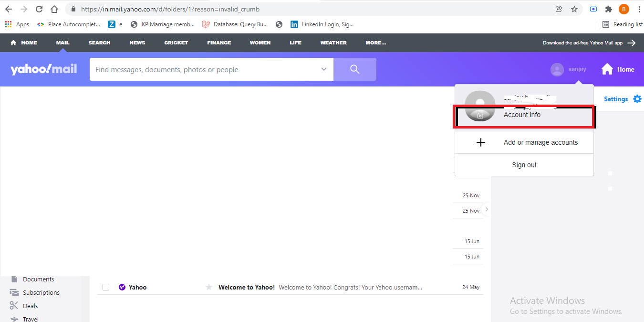
Task: Star the Welcome to Yahoo email
Action: [x=208, y=287]
